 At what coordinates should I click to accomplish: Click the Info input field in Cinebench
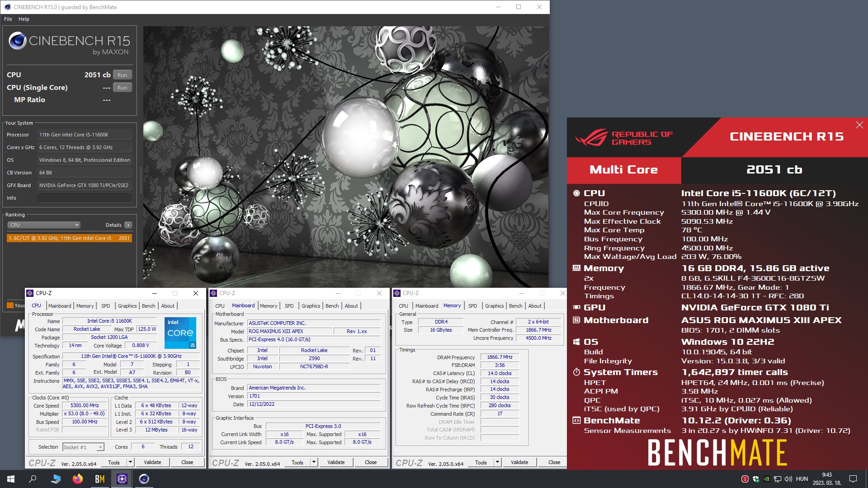tap(85, 198)
